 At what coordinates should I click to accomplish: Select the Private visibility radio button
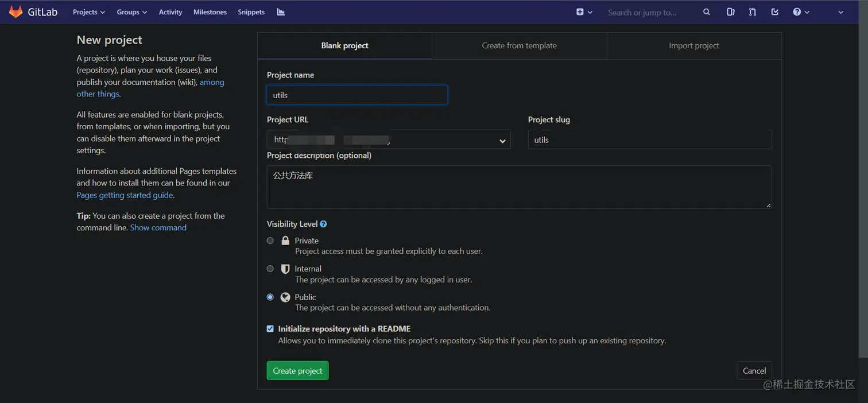click(270, 241)
